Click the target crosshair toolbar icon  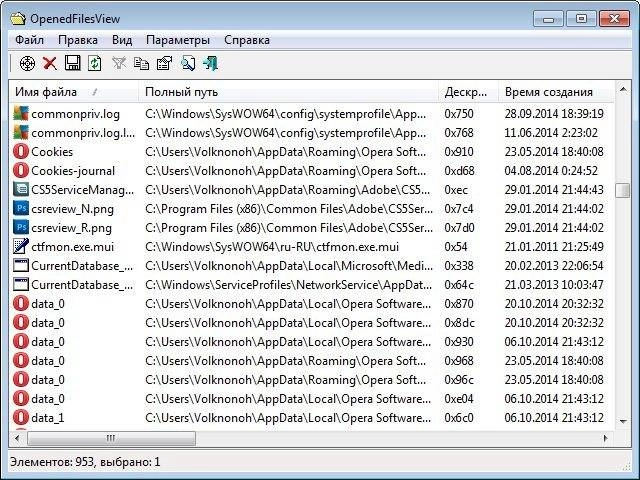coord(27,64)
